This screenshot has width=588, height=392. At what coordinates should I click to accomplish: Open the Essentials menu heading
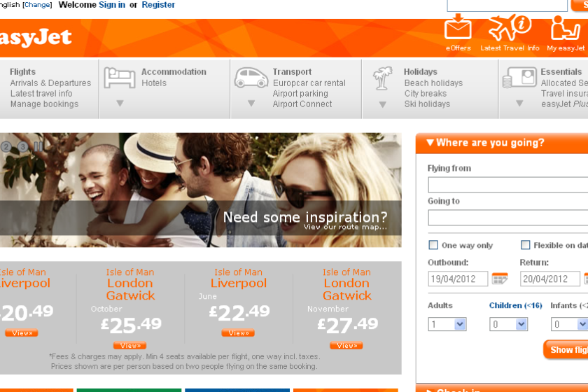pos(561,71)
